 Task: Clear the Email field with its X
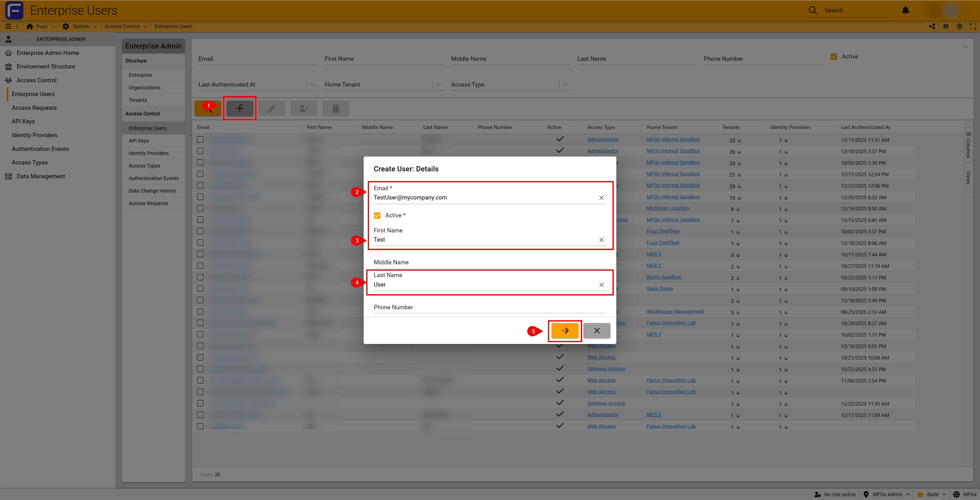tap(601, 198)
